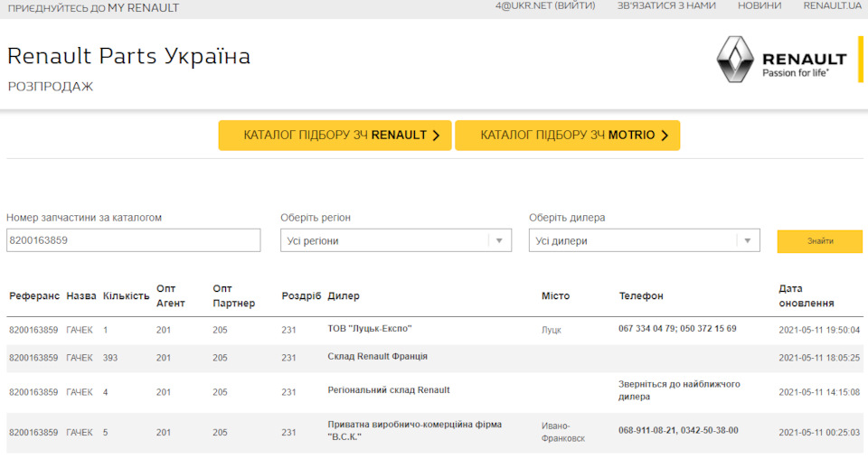Click the Назва column header
This screenshot has width=868, height=459.
coord(81,295)
